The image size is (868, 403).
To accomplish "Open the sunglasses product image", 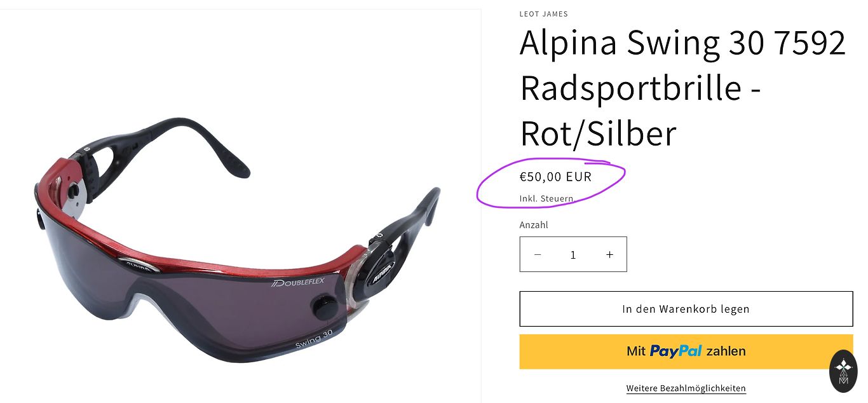I will (236, 242).
